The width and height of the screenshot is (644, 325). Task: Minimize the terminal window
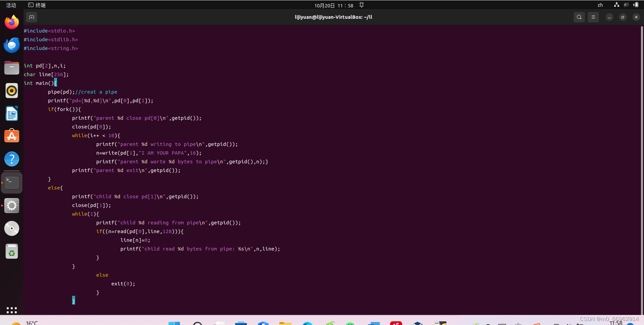tap(609, 17)
